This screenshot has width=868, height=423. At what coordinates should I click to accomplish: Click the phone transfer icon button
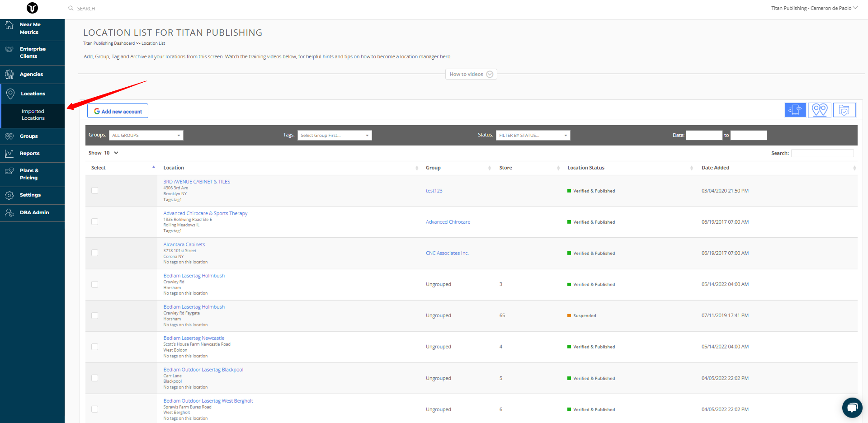click(795, 110)
